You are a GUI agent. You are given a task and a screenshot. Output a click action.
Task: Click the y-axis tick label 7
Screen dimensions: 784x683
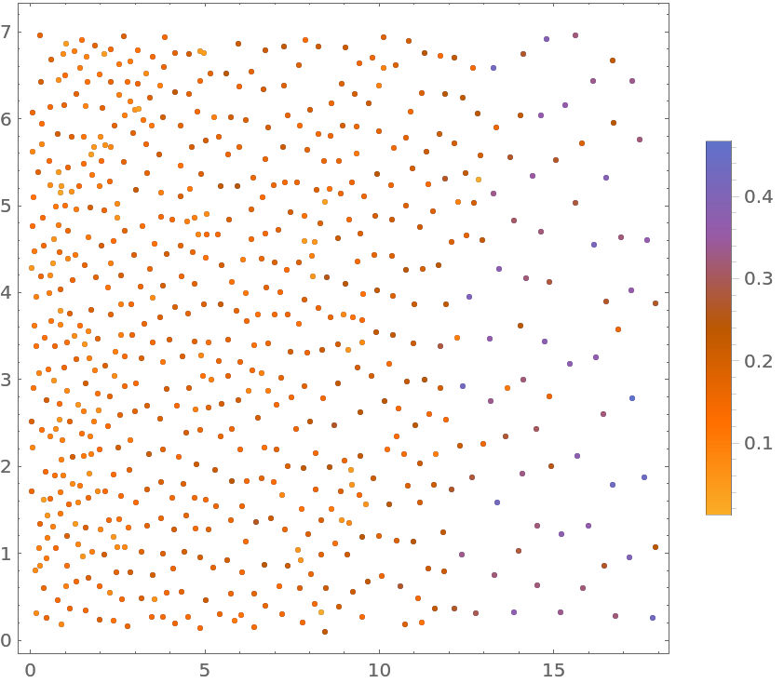pyautogui.click(x=7, y=32)
